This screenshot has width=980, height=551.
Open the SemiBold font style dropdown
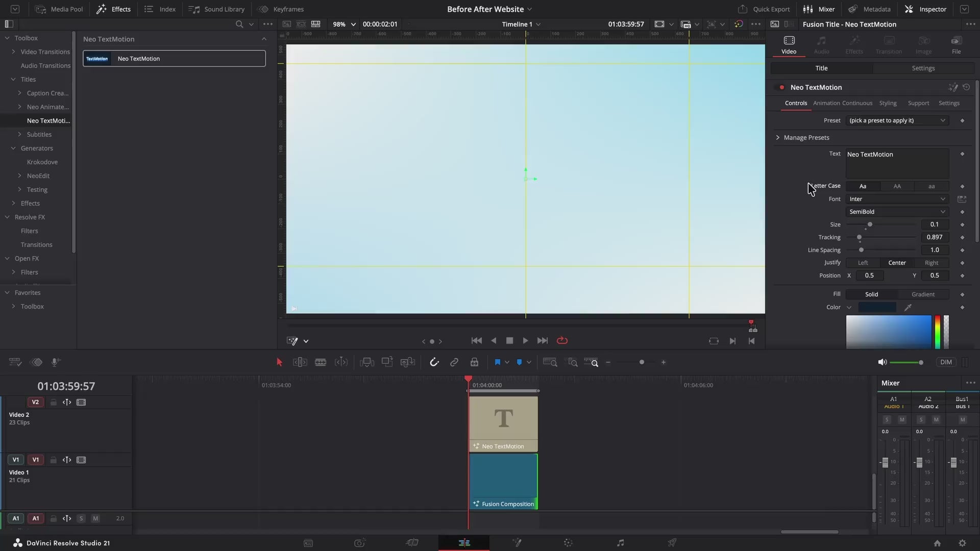tap(897, 212)
